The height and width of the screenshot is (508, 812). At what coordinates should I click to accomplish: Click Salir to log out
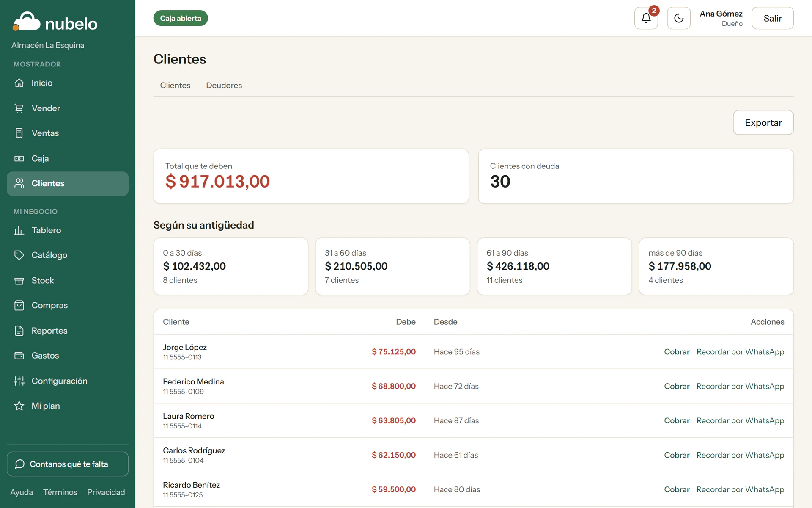click(772, 18)
